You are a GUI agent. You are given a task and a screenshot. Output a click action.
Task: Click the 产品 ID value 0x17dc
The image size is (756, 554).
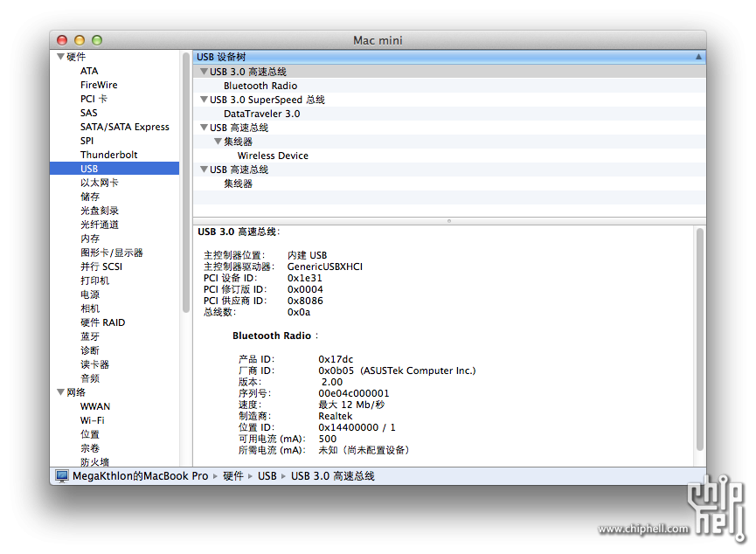(x=336, y=359)
